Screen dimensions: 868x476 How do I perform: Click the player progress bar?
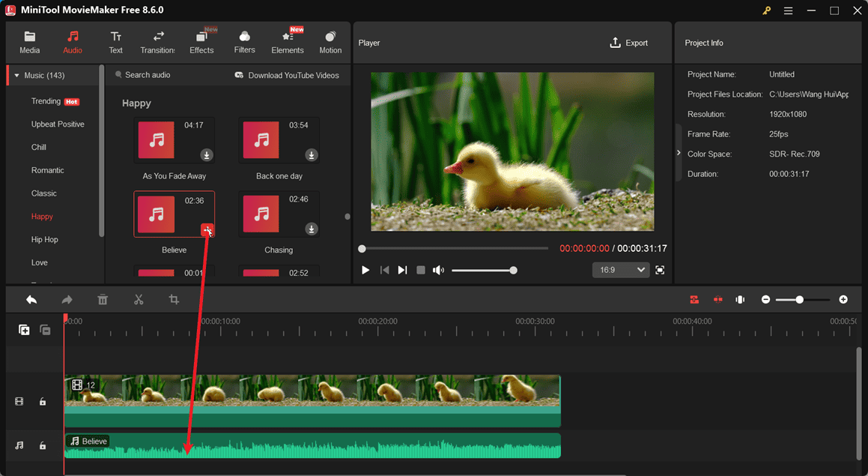pos(454,249)
